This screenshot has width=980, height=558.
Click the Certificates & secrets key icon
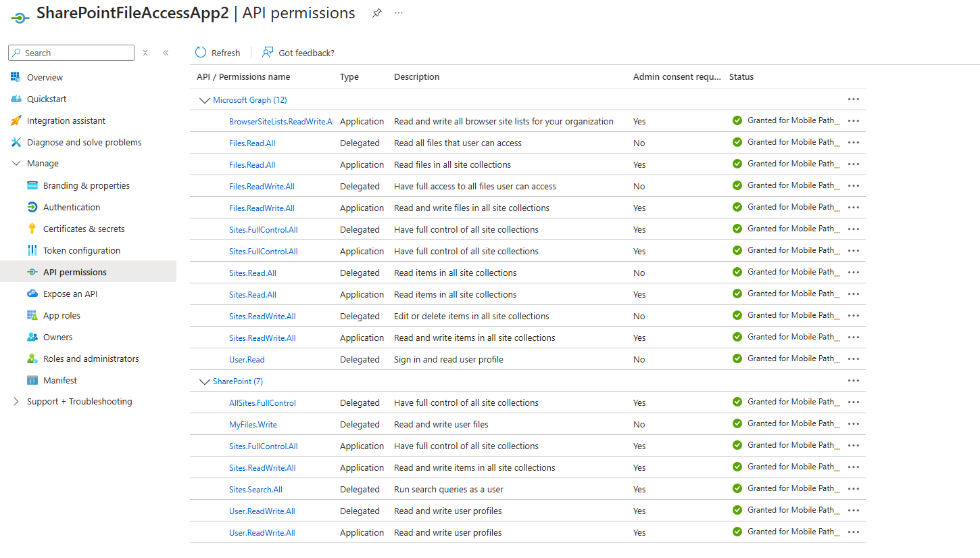click(x=32, y=229)
